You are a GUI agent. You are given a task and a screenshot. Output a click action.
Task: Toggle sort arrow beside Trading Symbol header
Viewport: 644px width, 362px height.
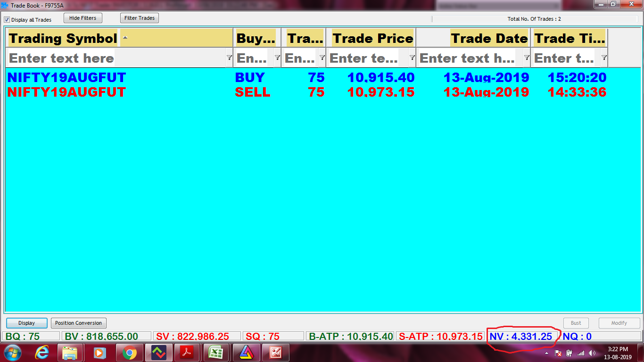125,37
